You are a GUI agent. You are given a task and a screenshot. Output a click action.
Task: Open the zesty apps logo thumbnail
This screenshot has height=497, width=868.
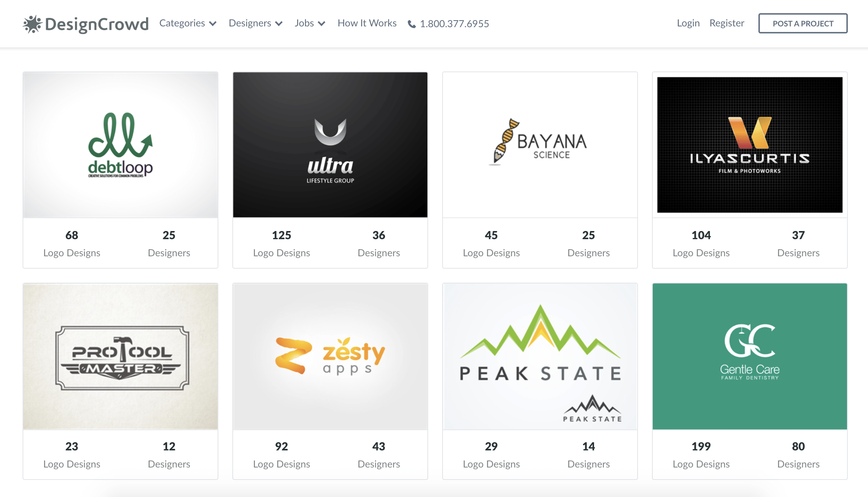[x=330, y=356]
